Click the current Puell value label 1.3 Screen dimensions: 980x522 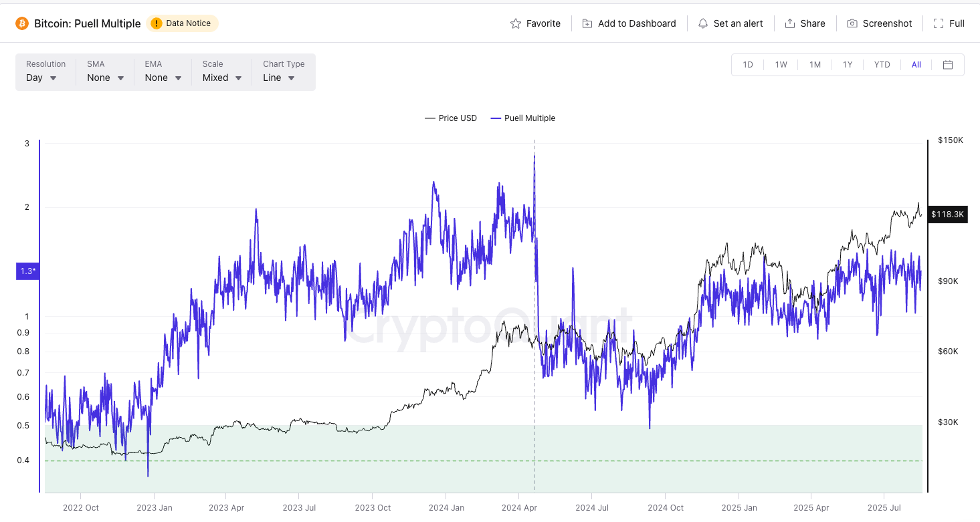pyautogui.click(x=27, y=271)
